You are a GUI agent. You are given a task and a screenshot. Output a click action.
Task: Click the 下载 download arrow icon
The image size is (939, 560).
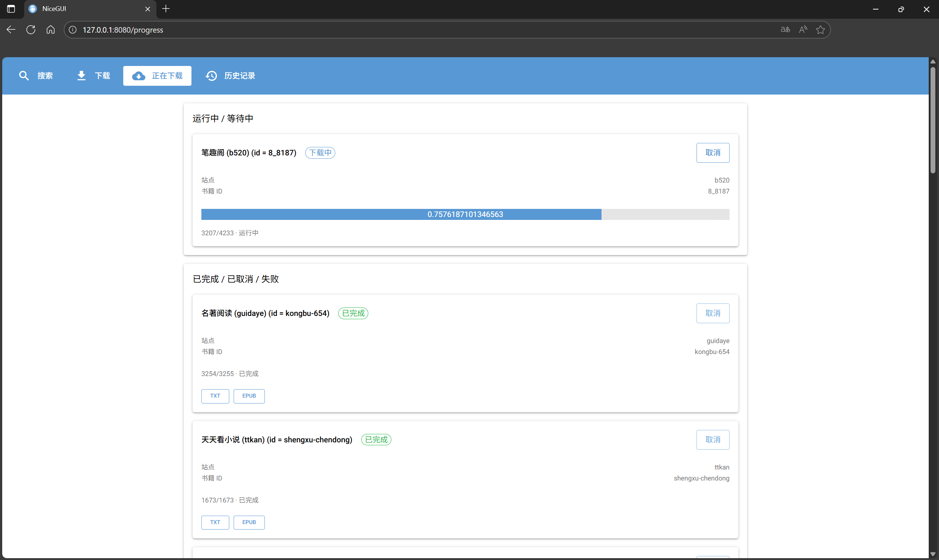(x=81, y=75)
